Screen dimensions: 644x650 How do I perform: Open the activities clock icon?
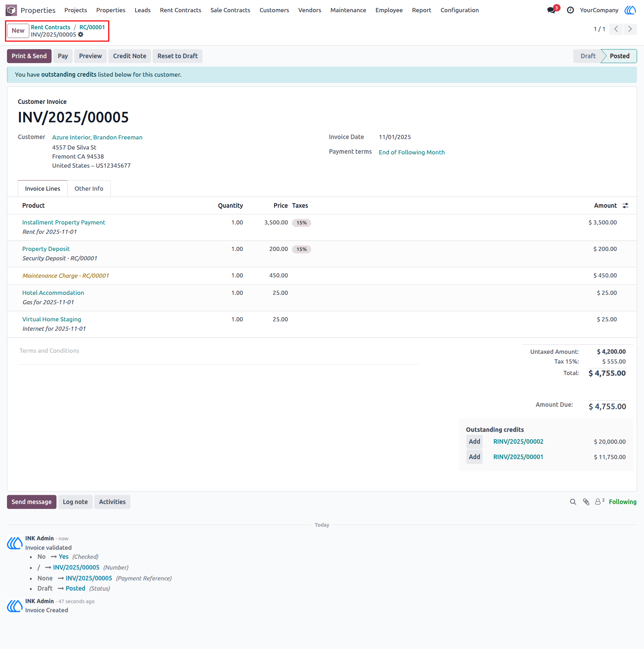tap(570, 10)
